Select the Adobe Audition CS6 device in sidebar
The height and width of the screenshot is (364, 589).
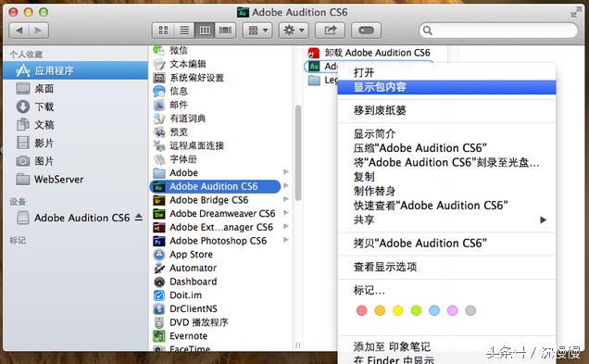(x=81, y=218)
